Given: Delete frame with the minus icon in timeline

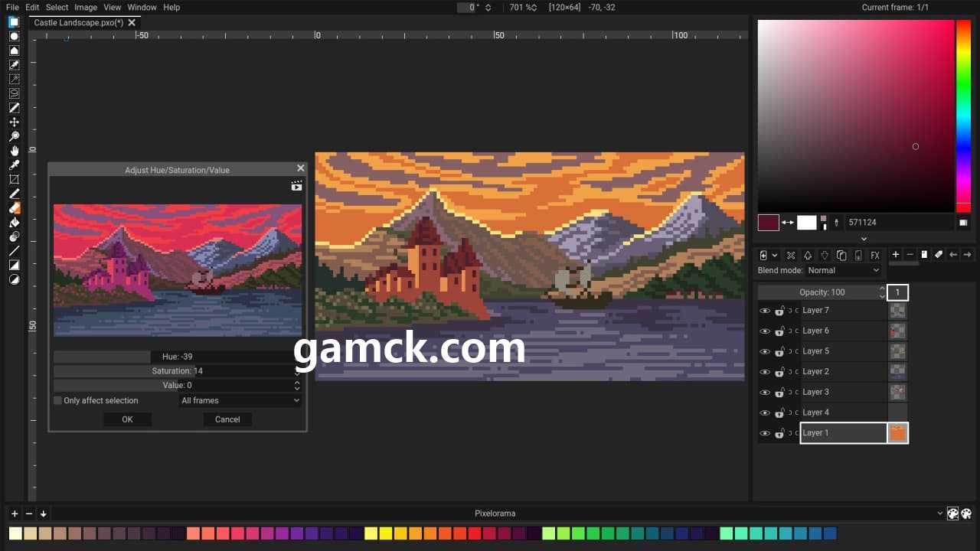Looking at the screenshot, I should (910, 254).
